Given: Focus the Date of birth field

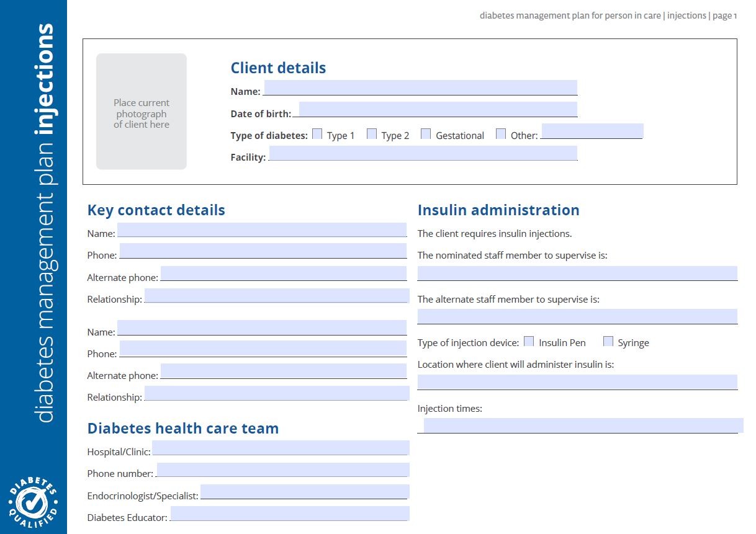Looking at the screenshot, I should point(438,110).
